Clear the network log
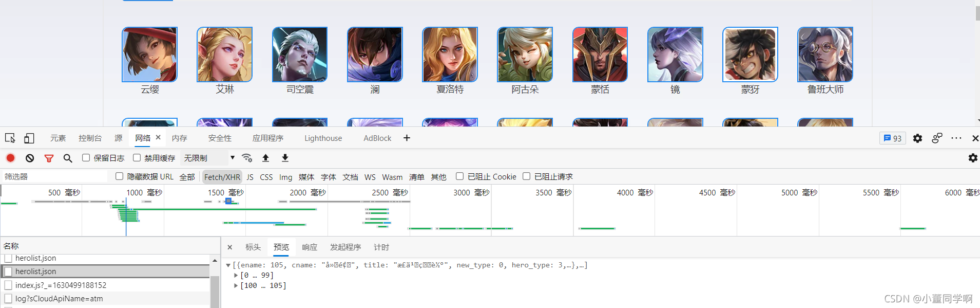The width and height of the screenshot is (980, 308). pos(30,158)
